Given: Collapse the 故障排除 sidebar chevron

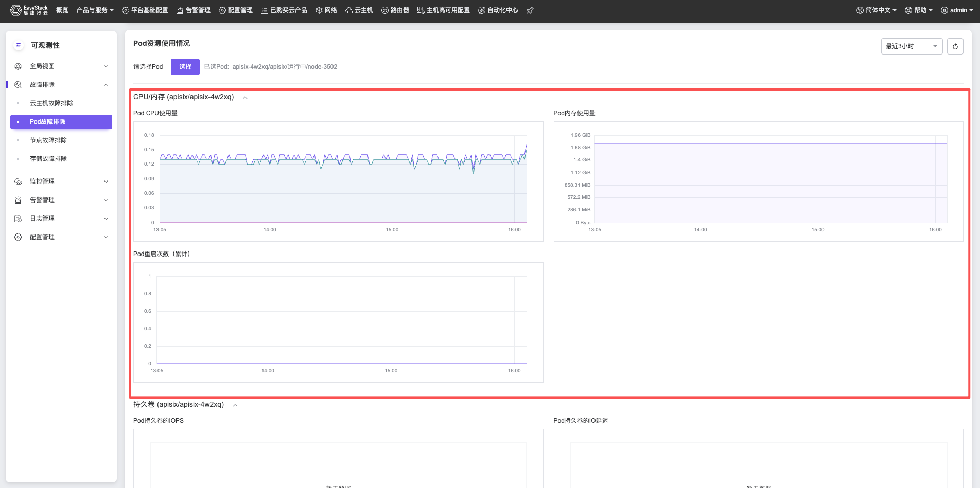Looking at the screenshot, I should 106,85.
